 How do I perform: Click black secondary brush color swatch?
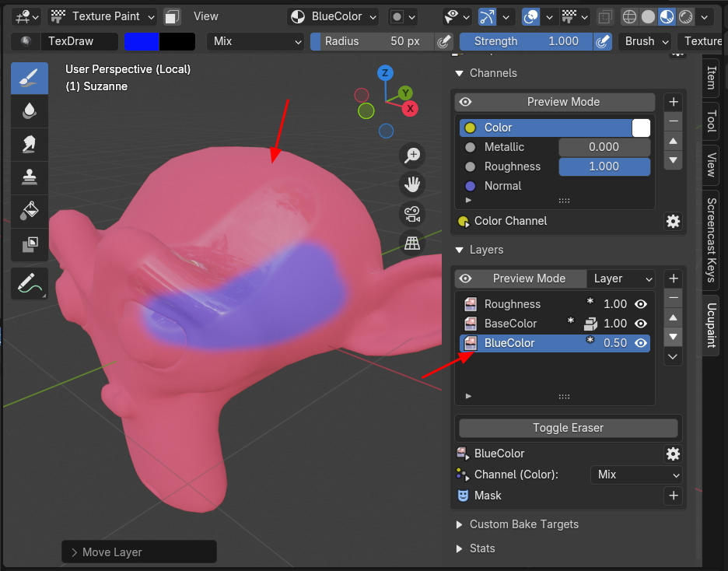coord(177,41)
